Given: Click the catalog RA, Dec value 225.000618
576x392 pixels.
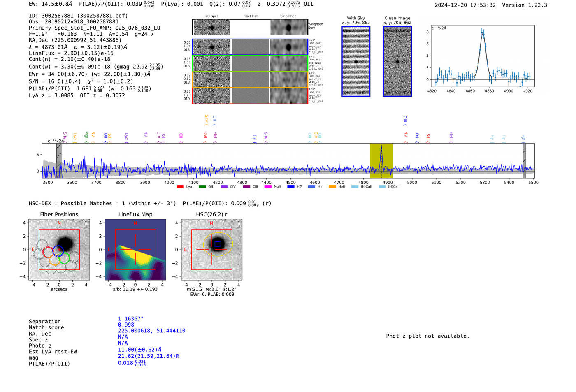Looking at the screenshot, I should pyautogui.click(x=151, y=331).
